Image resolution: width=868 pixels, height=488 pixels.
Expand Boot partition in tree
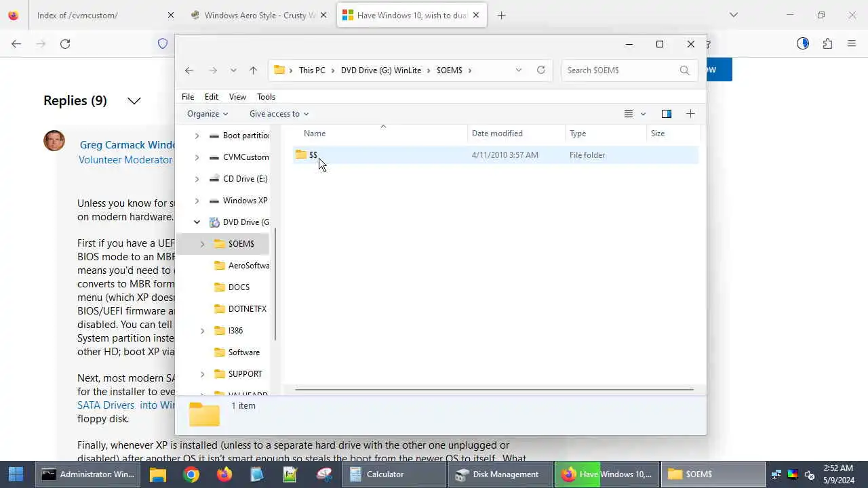click(x=197, y=136)
